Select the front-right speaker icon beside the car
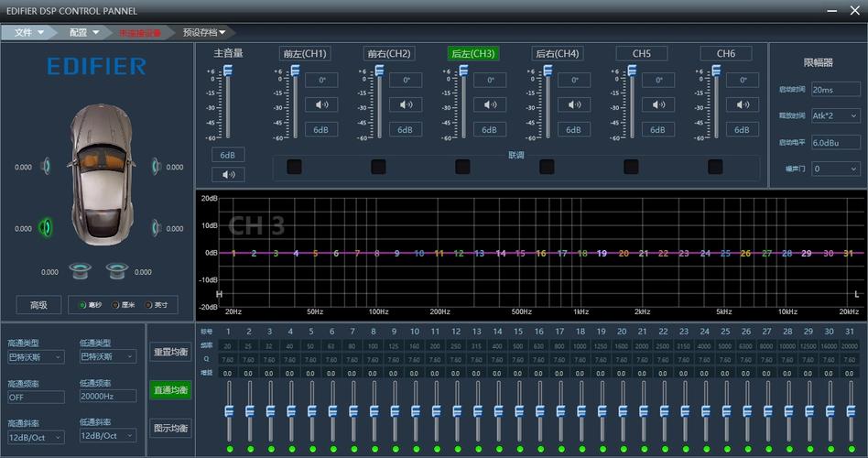 pos(155,166)
